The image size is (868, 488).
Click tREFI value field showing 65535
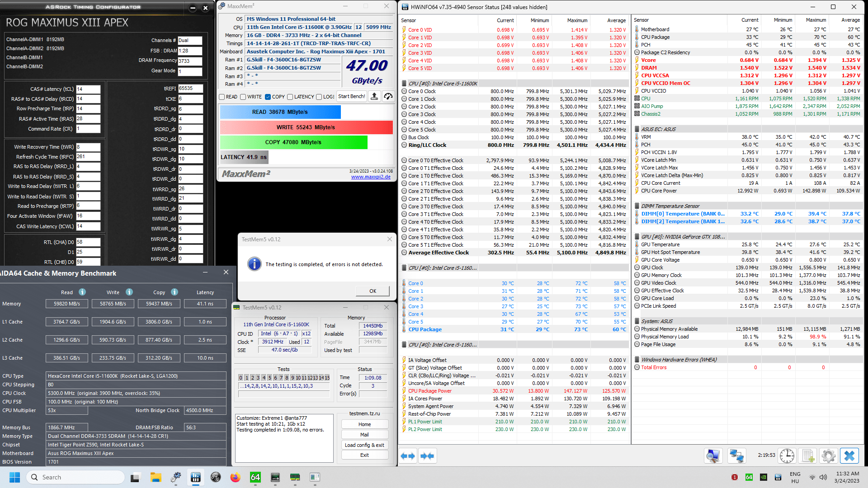coord(190,89)
